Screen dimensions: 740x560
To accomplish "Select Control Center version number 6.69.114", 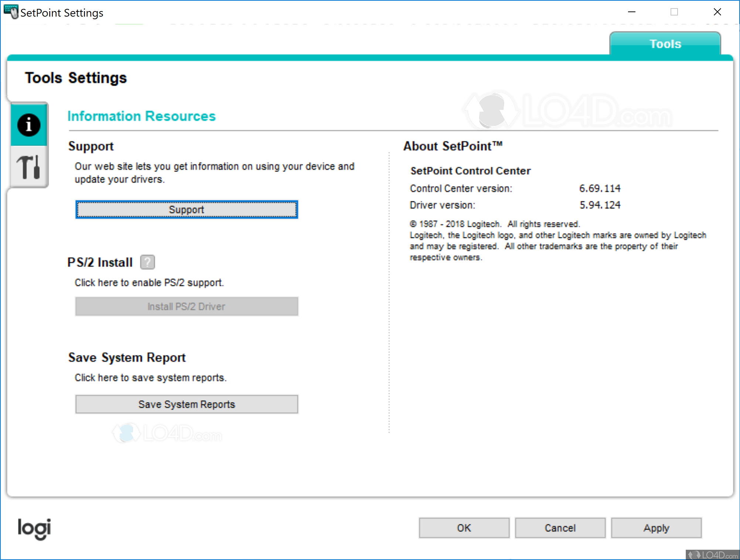I will [600, 189].
